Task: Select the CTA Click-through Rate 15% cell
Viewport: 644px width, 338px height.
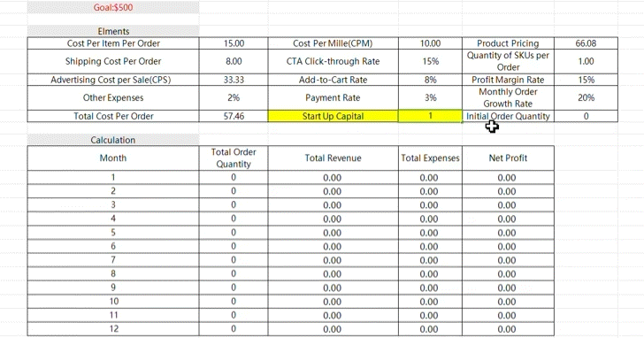Action: (430, 61)
